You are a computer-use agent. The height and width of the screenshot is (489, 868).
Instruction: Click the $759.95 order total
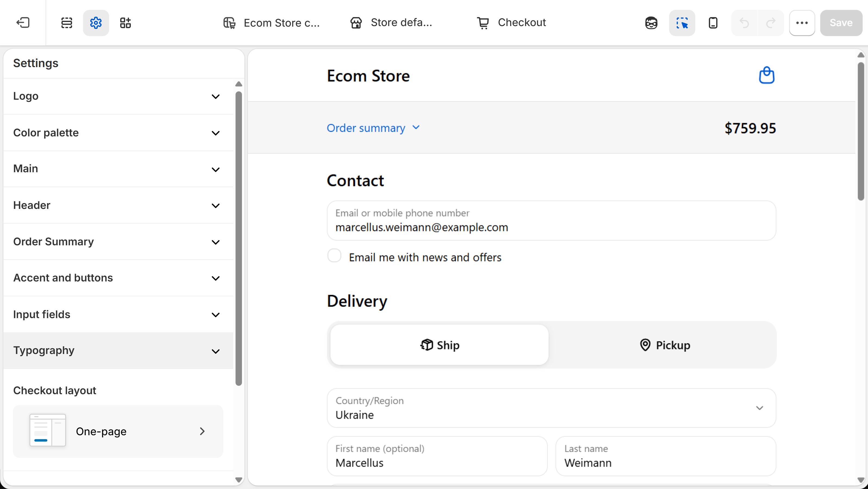point(750,128)
